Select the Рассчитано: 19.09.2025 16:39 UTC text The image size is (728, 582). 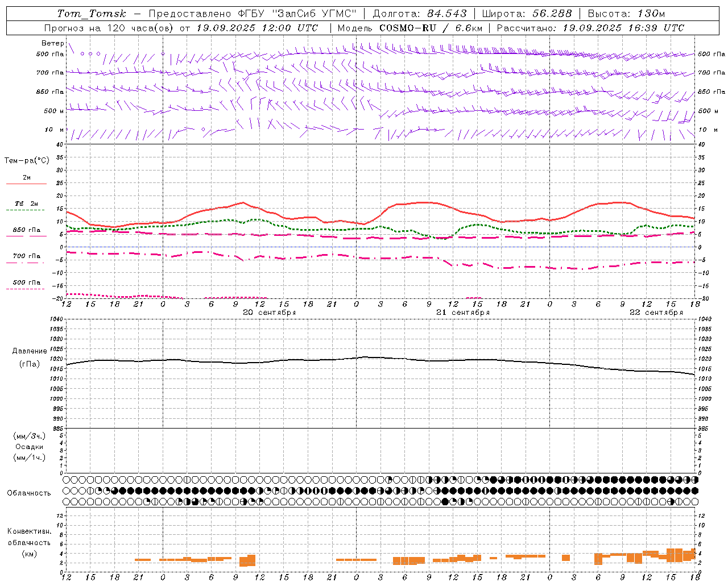590,28
